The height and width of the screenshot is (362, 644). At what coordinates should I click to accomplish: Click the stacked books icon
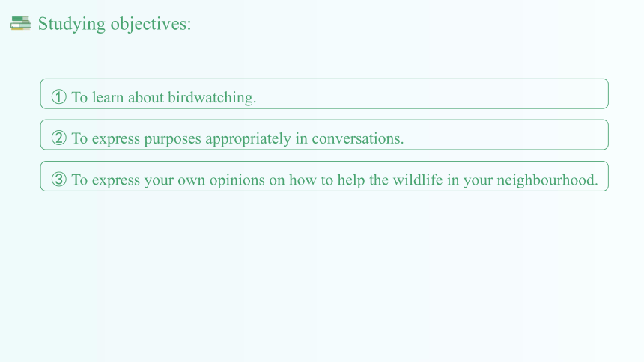[20, 23]
